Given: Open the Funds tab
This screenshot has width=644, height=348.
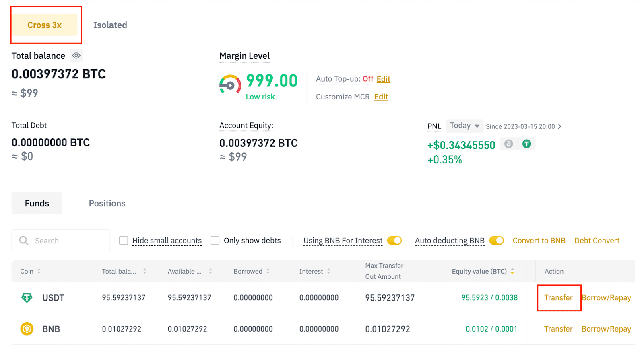Looking at the screenshot, I should tap(37, 203).
